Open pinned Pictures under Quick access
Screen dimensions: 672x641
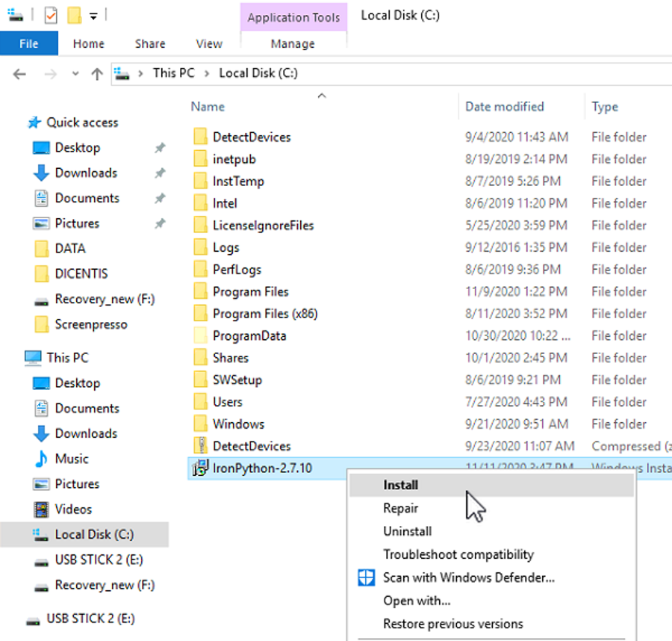[x=77, y=223]
